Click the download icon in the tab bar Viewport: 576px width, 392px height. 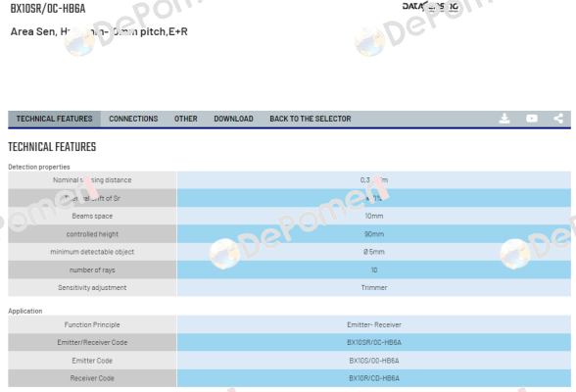504,119
